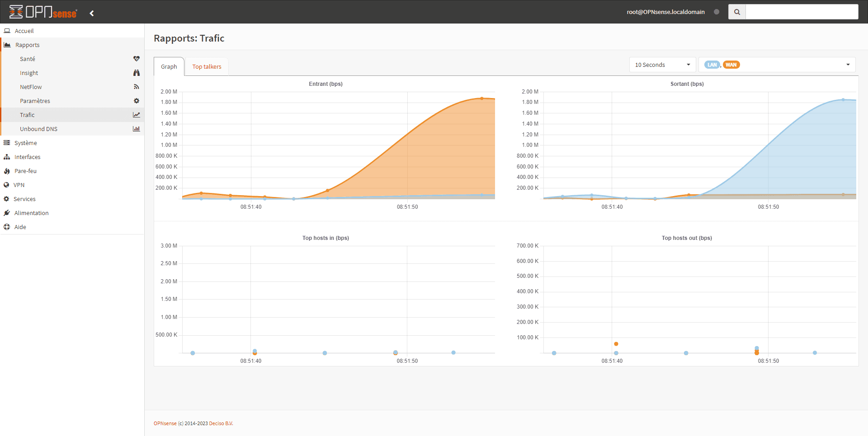This screenshot has width=868, height=436.
Task: Click the Trafic line chart icon
Action: click(136, 115)
